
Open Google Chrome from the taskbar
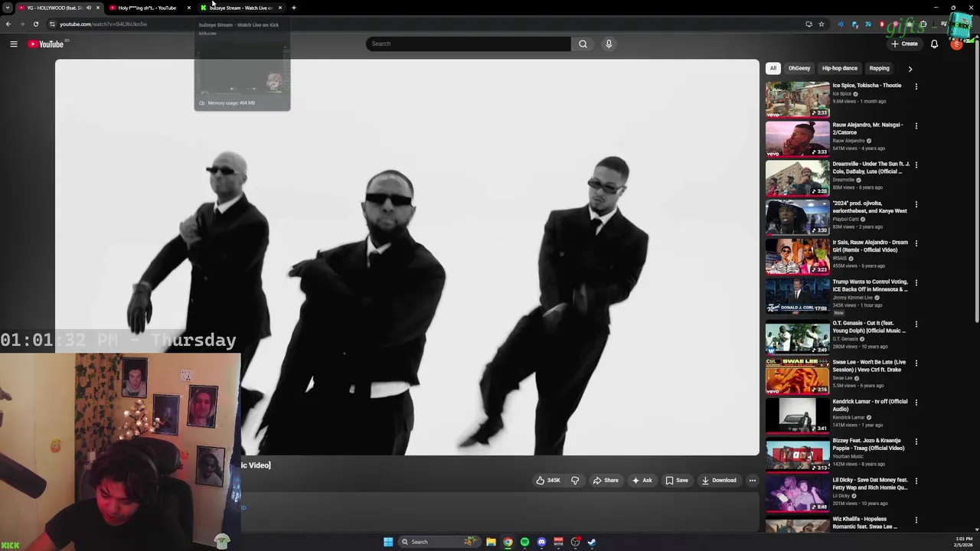(x=508, y=542)
